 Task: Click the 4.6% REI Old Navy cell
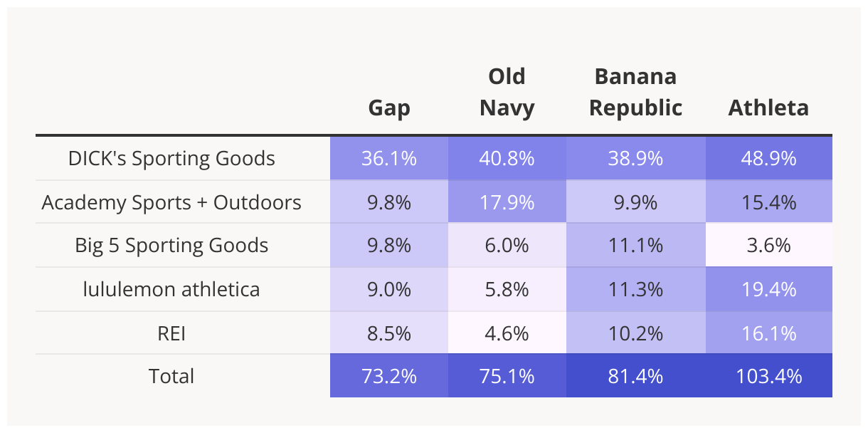(x=507, y=333)
